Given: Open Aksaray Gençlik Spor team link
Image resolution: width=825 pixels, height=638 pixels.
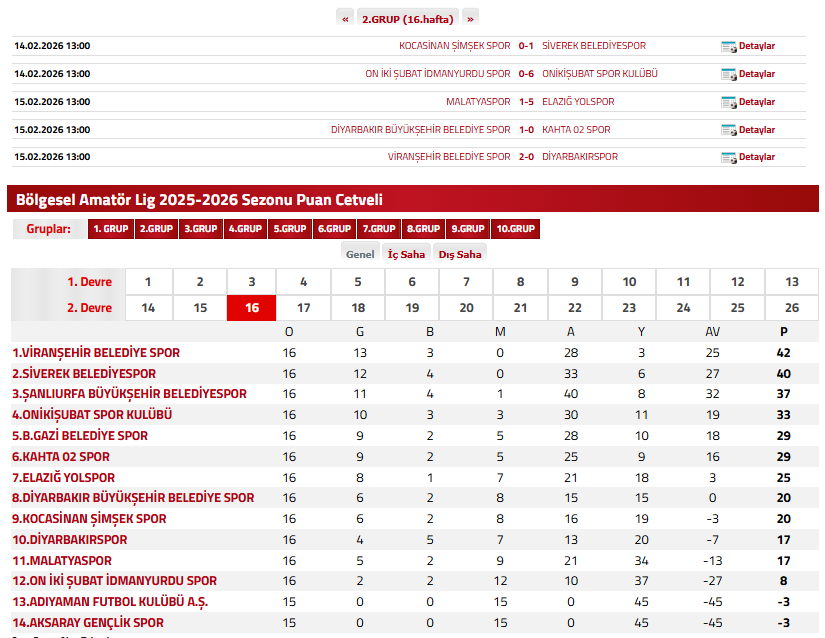Looking at the screenshot, I should (87, 623).
